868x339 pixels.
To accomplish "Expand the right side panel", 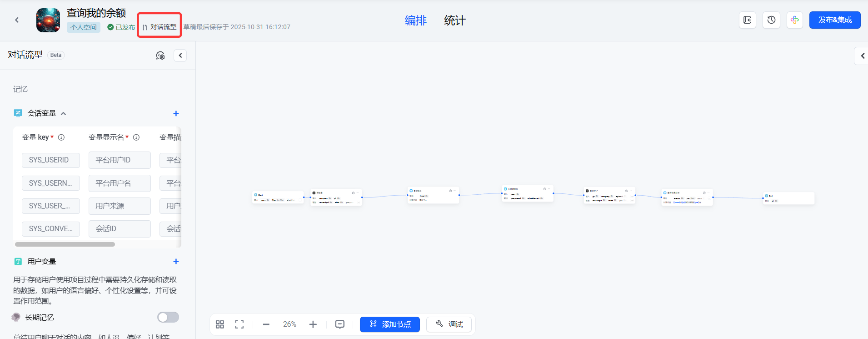I will coord(862,56).
